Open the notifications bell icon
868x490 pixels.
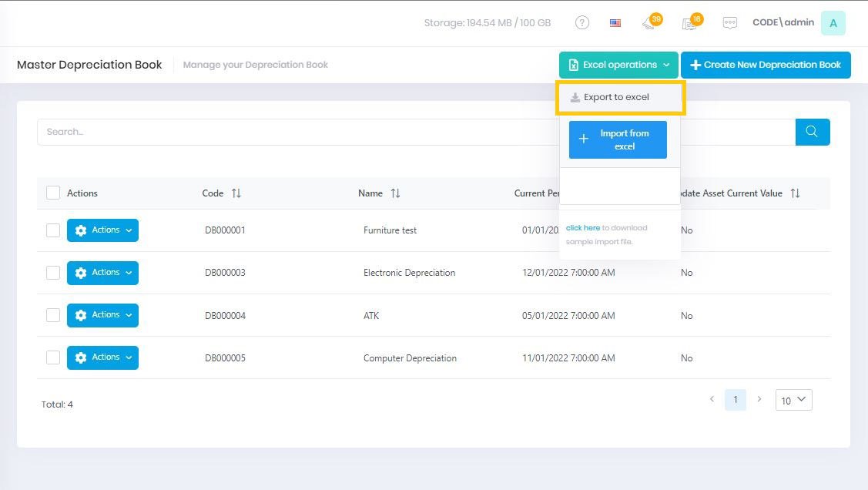pos(648,23)
